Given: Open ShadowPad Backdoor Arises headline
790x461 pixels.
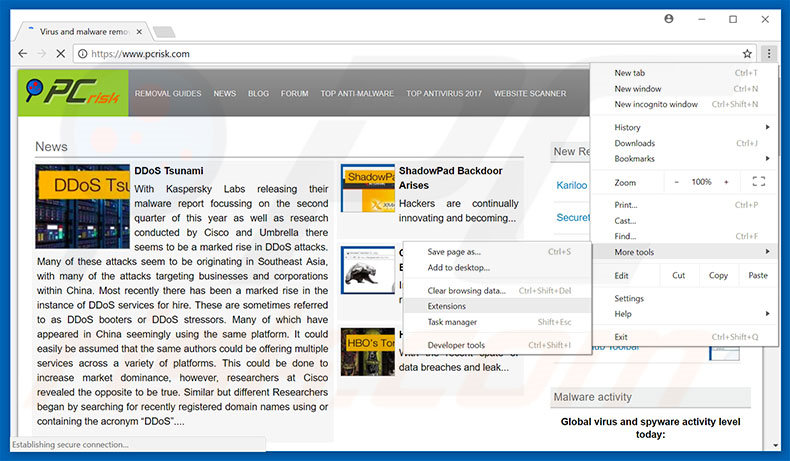Looking at the screenshot, I should point(450,178).
